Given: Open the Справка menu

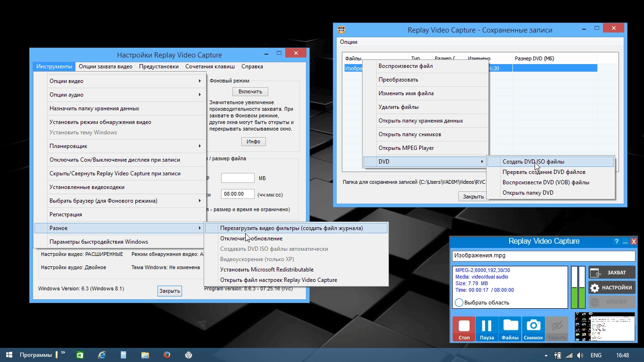Looking at the screenshot, I should tap(252, 66).
